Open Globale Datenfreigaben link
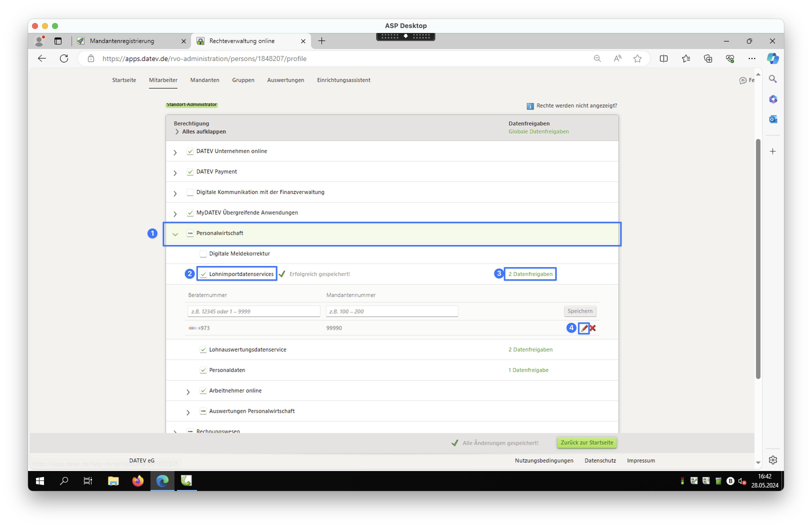 pyautogui.click(x=538, y=132)
